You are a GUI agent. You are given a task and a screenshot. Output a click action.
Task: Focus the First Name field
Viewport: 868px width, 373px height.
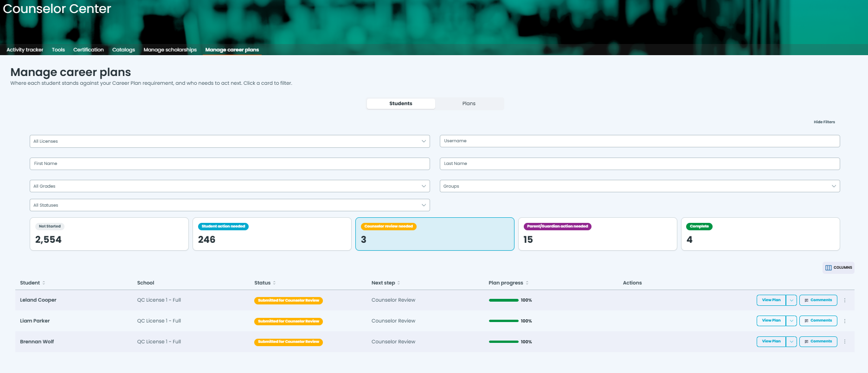coord(230,164)
